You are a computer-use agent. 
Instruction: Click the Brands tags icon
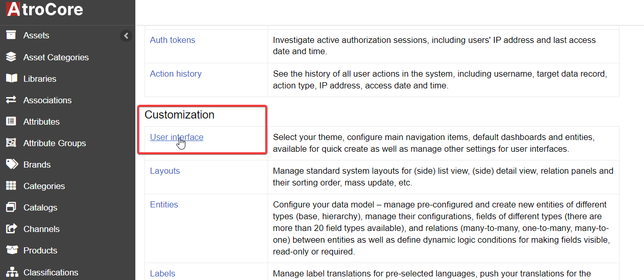tap(11, 165)
